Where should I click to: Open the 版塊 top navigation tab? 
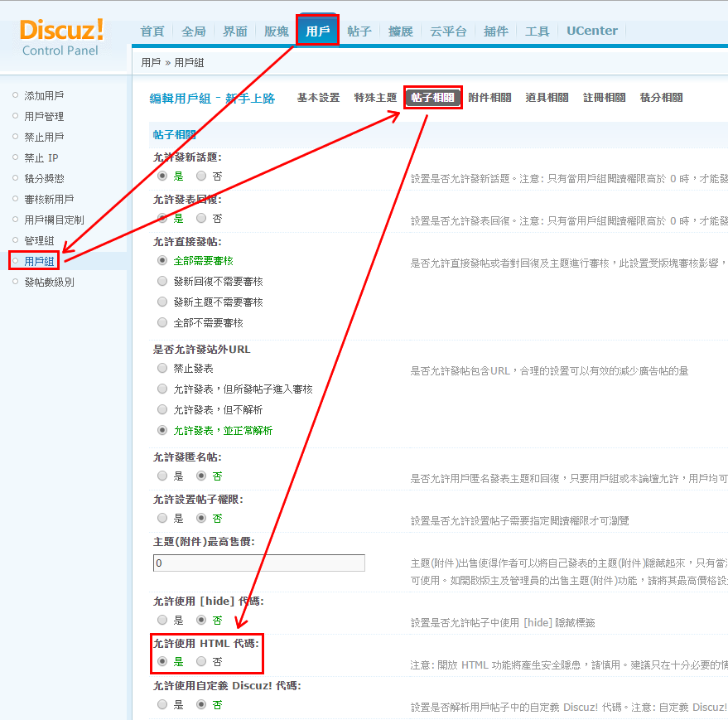(277, 31)
